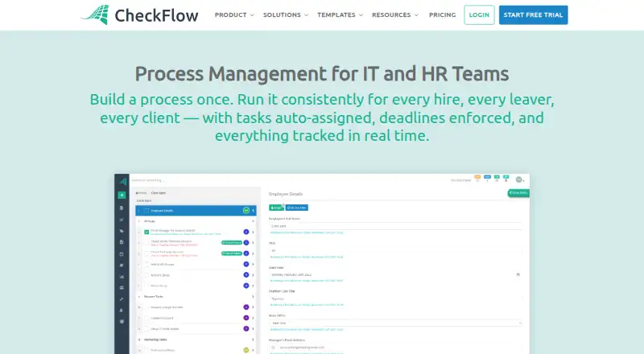Click the blue Set due date button
This screenshot has height=354, width=644.
297,208
